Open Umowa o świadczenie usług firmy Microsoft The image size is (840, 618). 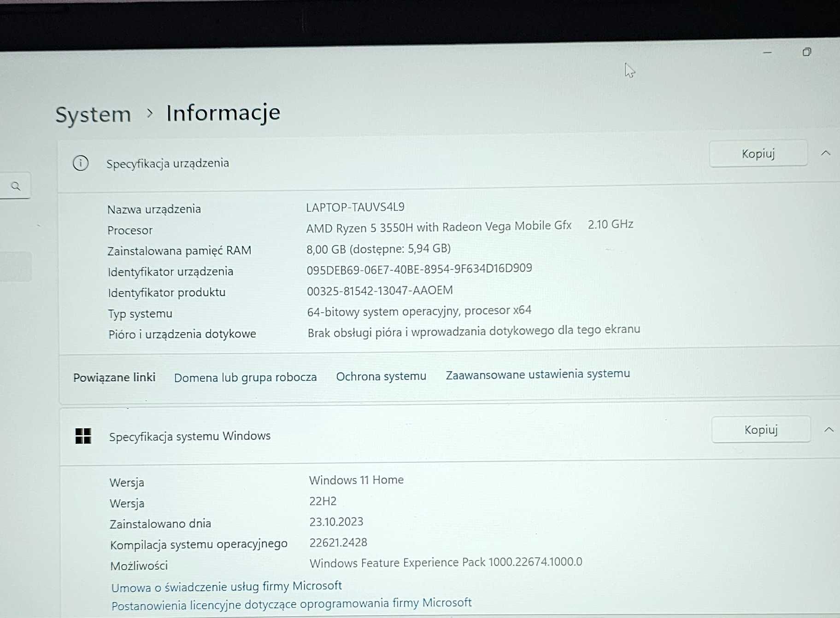[227, 587]
